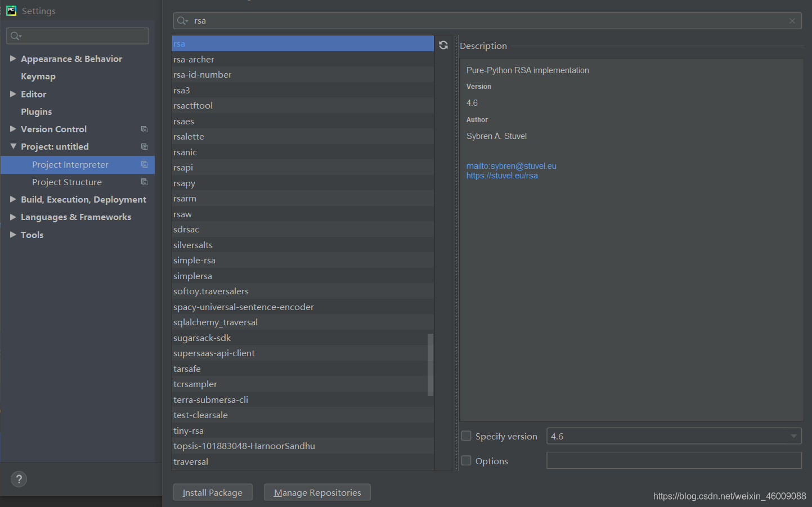The width and height of the screenshot is (812, 507).
Task: Select the topsis-101883048-HarnoorSandhu package
Action: pyautogui.click(x=303, y=446)
